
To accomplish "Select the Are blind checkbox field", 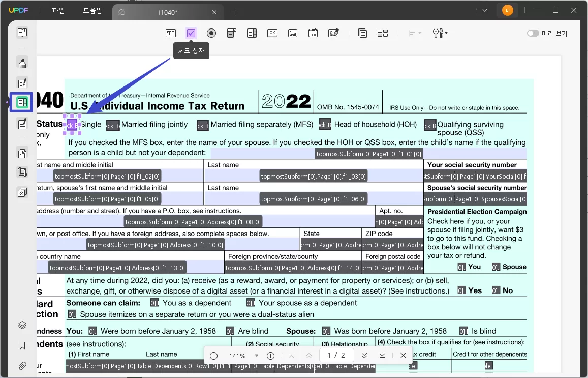I will (230, 331).
